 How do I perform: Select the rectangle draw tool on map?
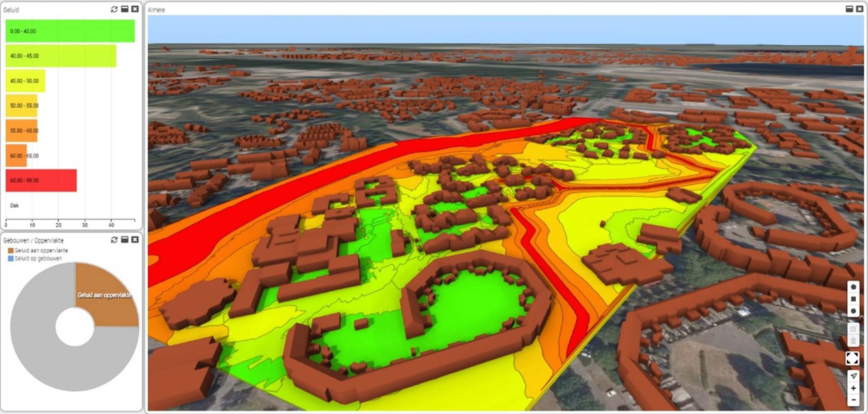(x=853, y=299)
